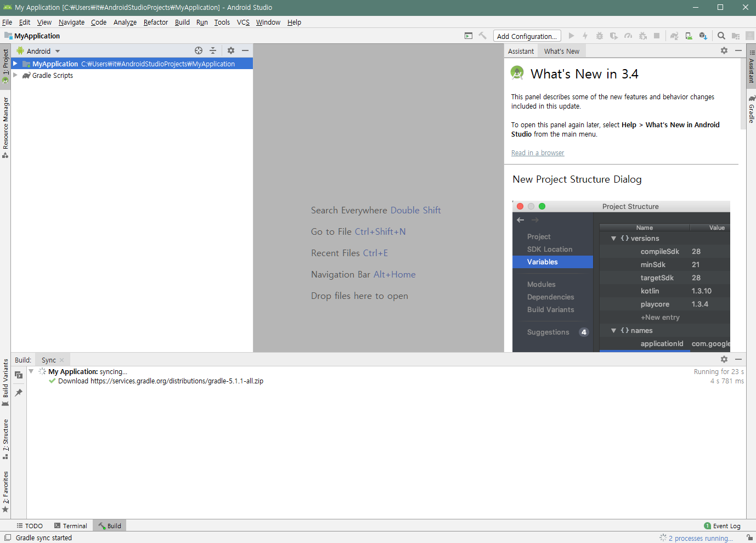Click the Search Everywhere magnifier icon

(x=721, y=36)
